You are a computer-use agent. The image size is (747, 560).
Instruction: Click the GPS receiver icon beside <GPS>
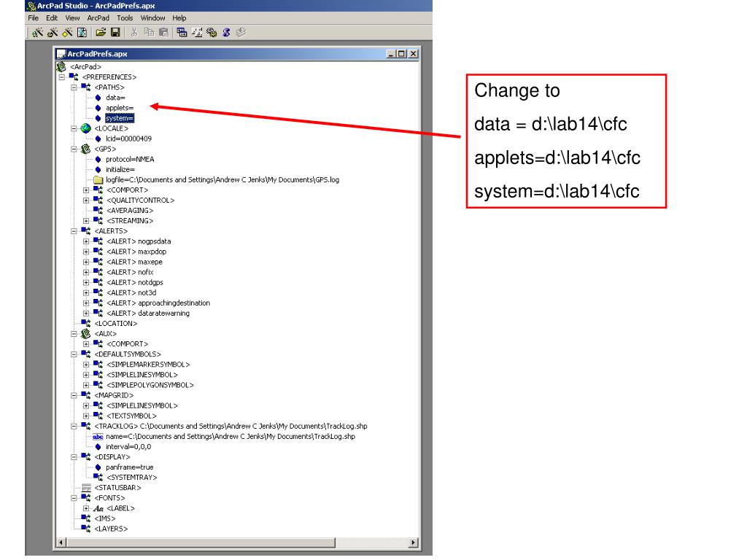point(86,149)
